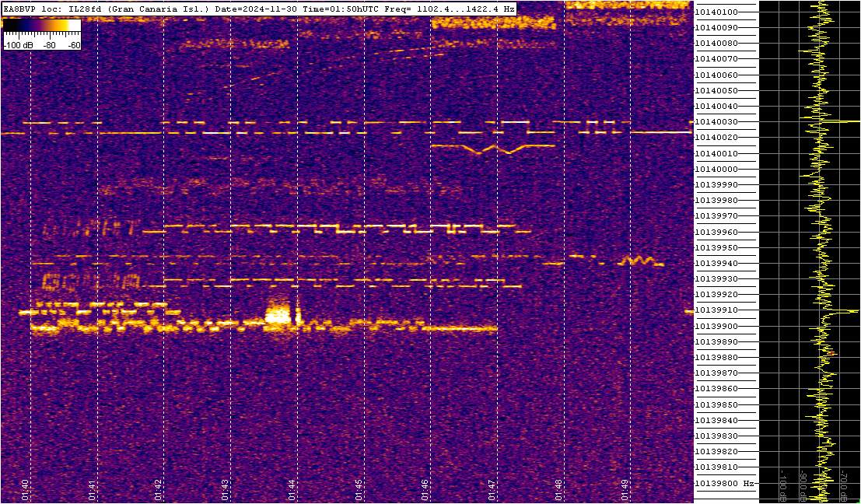Click the 10139880 frequency label

pos(716,358)
